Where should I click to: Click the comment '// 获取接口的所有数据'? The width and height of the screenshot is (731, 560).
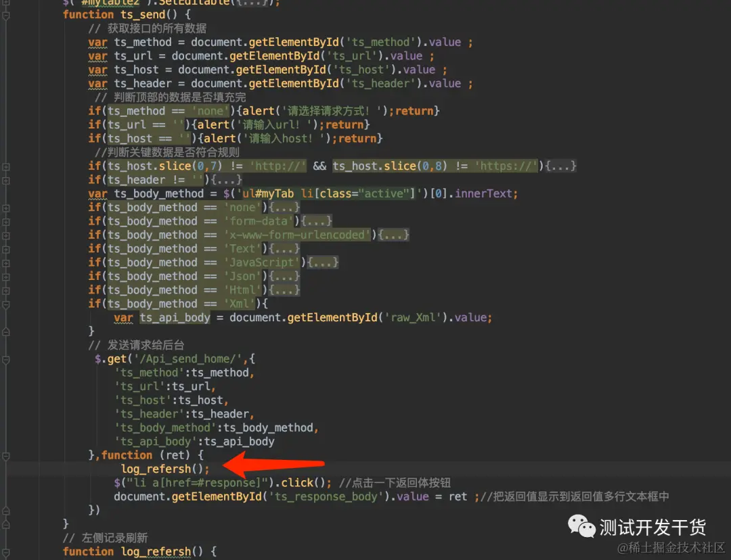point(148,29)
